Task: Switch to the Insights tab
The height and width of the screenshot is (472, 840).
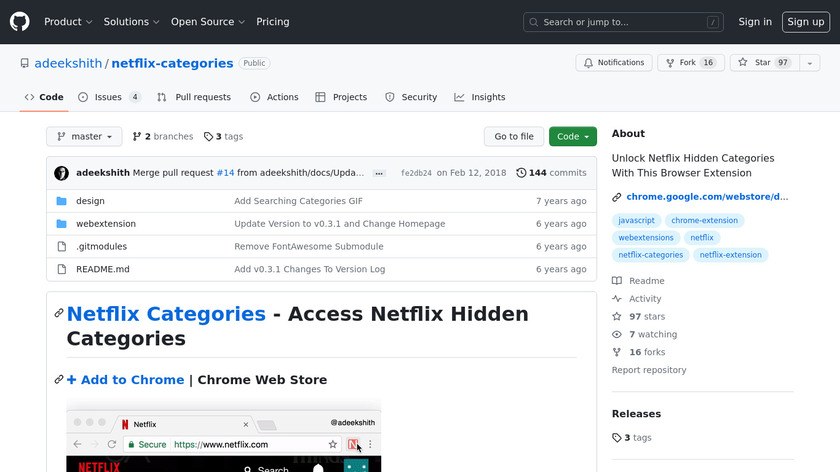Action: (480, 97)
